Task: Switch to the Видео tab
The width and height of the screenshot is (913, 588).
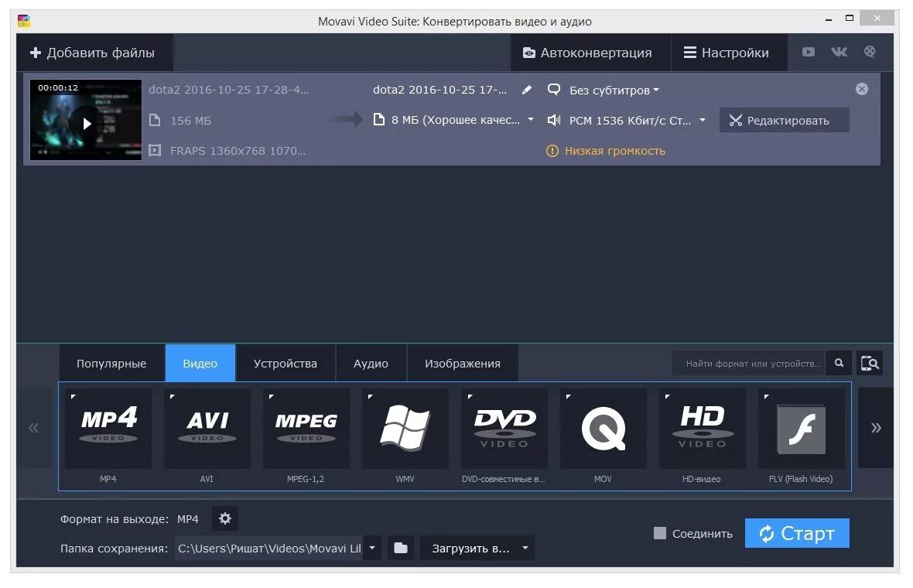Action: tap(200, 364)
